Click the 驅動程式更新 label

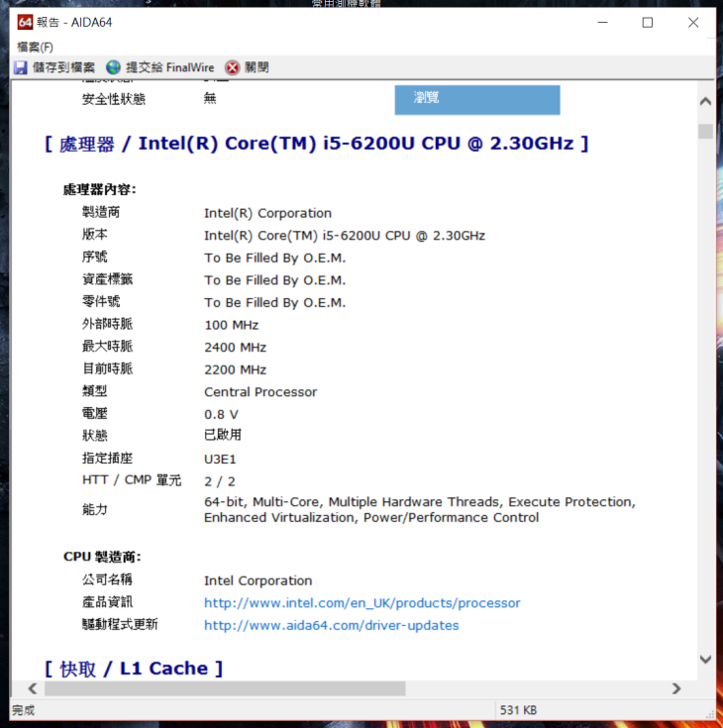pyautogui.click(x=120, y=624)
